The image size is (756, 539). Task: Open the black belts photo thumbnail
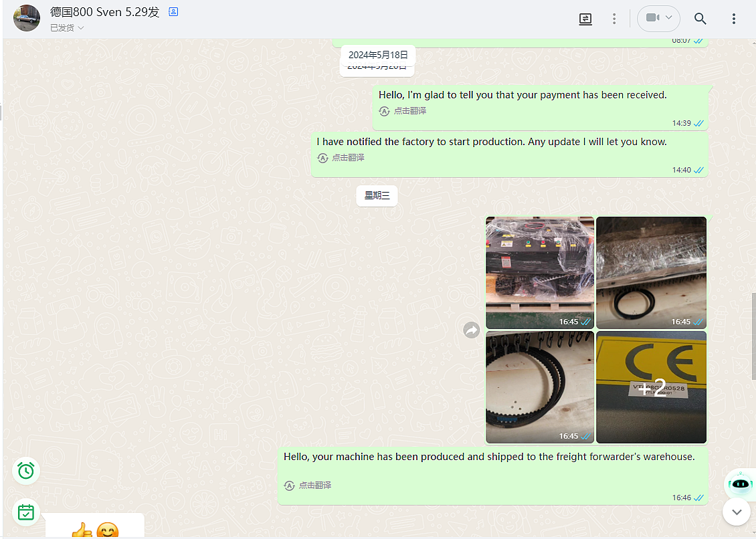539,387
